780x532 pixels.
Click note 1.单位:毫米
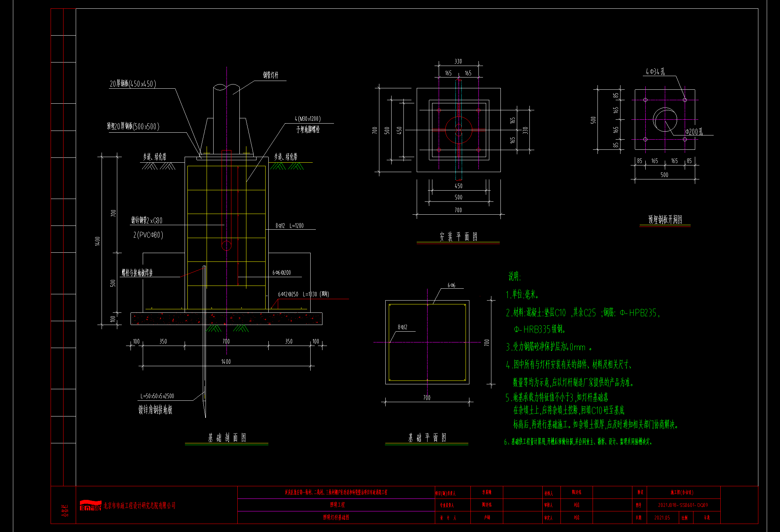point(522,294)
